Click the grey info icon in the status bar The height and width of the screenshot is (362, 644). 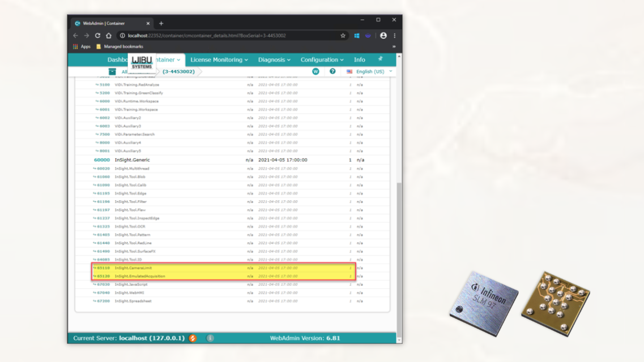[210, 338]
